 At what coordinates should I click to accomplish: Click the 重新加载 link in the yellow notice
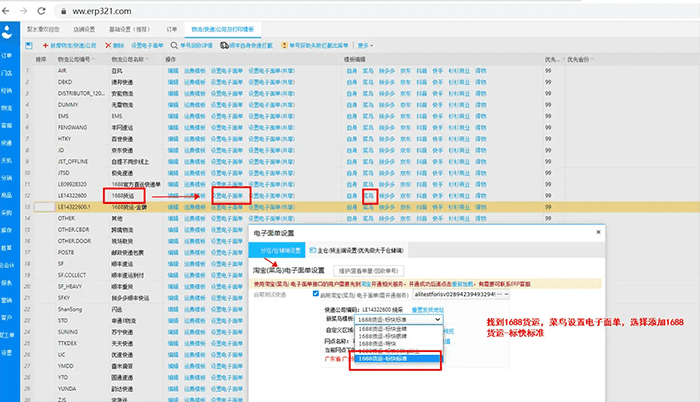(x=462, y=284)
